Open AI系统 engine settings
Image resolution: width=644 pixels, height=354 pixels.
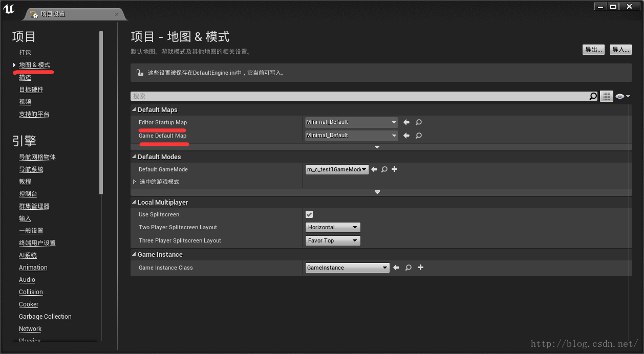[x=28, y=255]
